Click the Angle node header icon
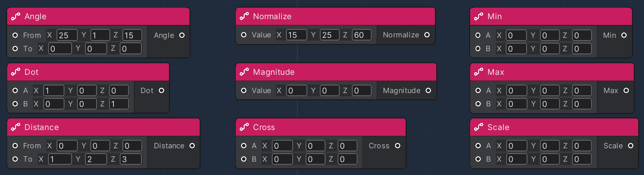The width and height of the screenshot is (644, 175). tap(16, 16)
